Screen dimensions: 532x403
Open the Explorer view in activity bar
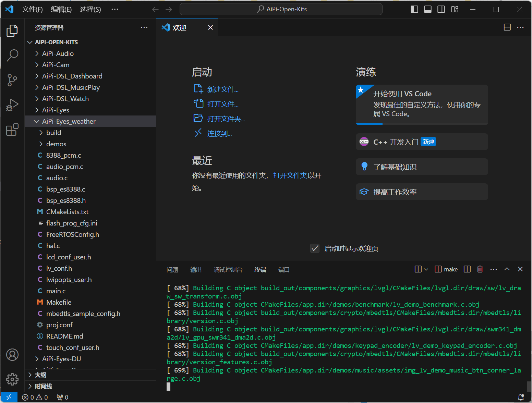click(x=12, y=31)
